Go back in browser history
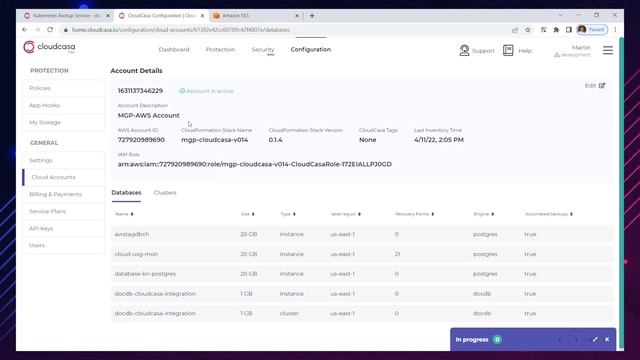The height and width of the screenshot is (360, 640). [x=24, y=30]
